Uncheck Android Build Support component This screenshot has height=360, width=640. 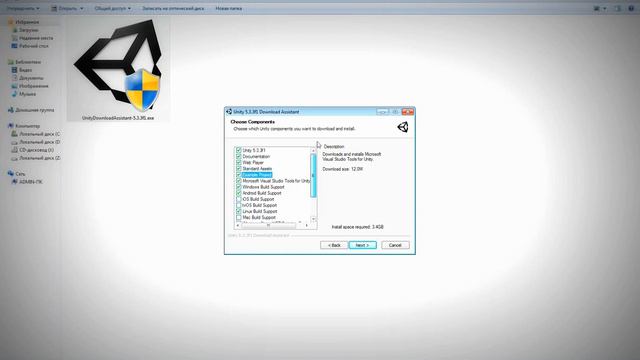pos(239,193)
